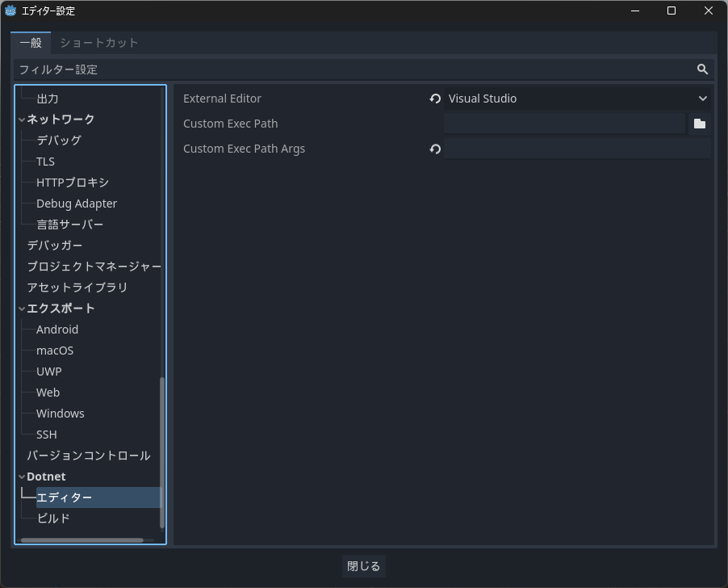Select デバッグ under ネットワーク
Image resolution: width=728 pixels, height=588 pixels.
59,141
